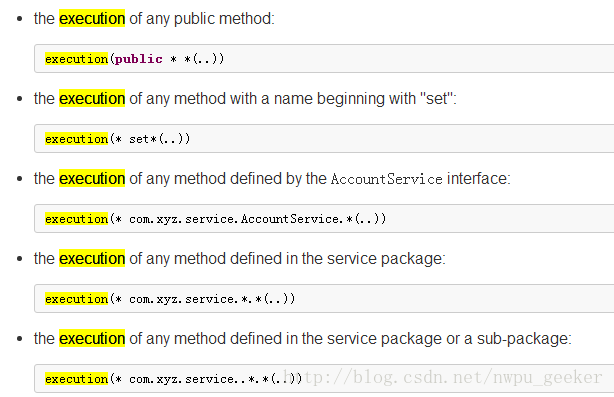Click the com.xyz.service.*.*(..) code box
This screenshot has width=614, height=397.
pos(324,299)
